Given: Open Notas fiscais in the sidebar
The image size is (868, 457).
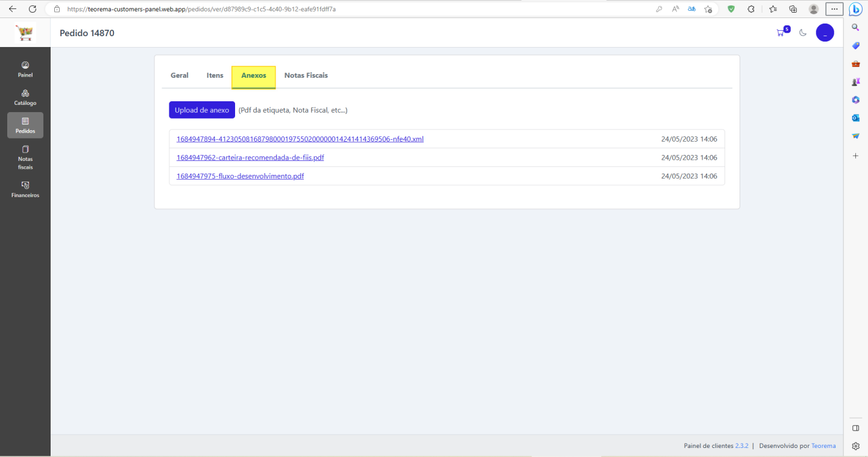Looking at the screenshot, I should tap(25, 158).
